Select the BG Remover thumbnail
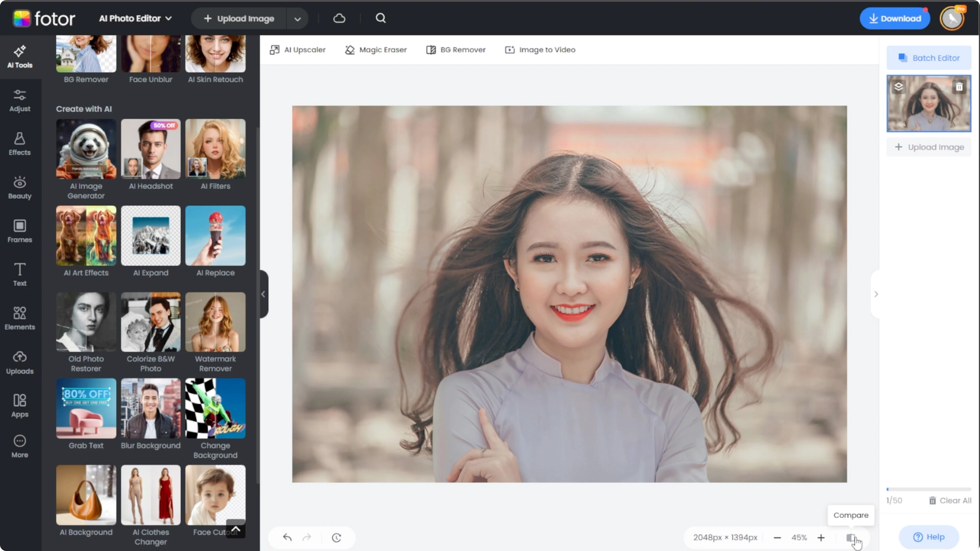Viewport: 980px width, 551px height. [x=86, y=54]
